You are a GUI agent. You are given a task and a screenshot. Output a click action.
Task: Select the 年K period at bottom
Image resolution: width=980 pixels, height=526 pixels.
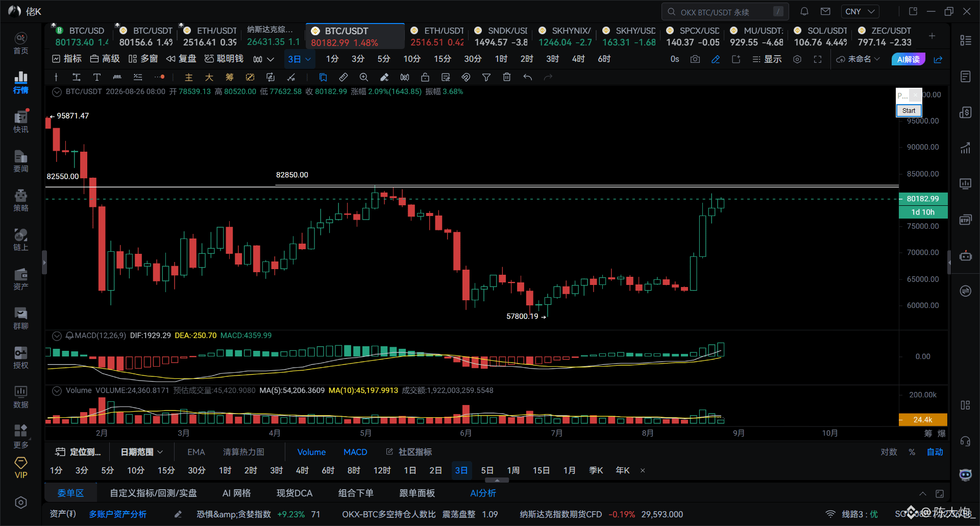(x=622, y=470)
